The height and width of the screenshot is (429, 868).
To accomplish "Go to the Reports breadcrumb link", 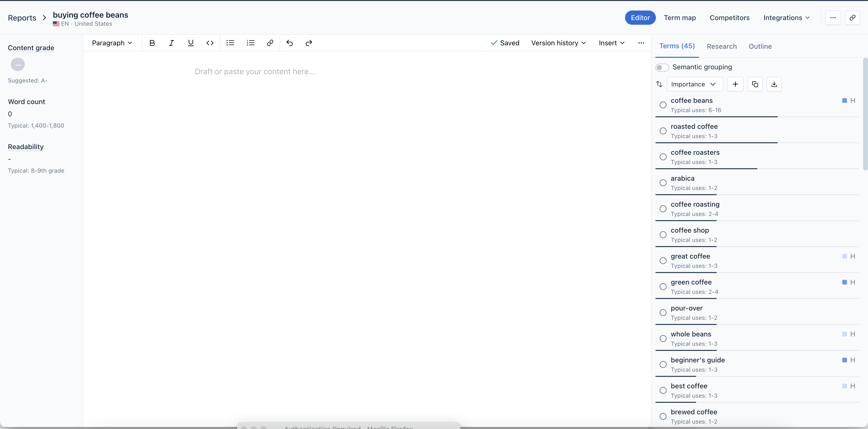I will tap(22, 18).
